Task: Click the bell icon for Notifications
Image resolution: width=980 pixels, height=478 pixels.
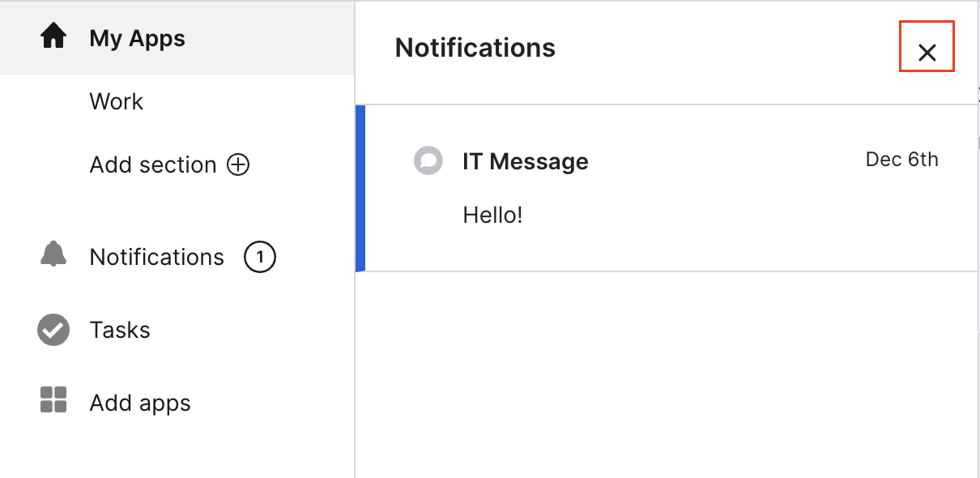Action: coord(53,254)
